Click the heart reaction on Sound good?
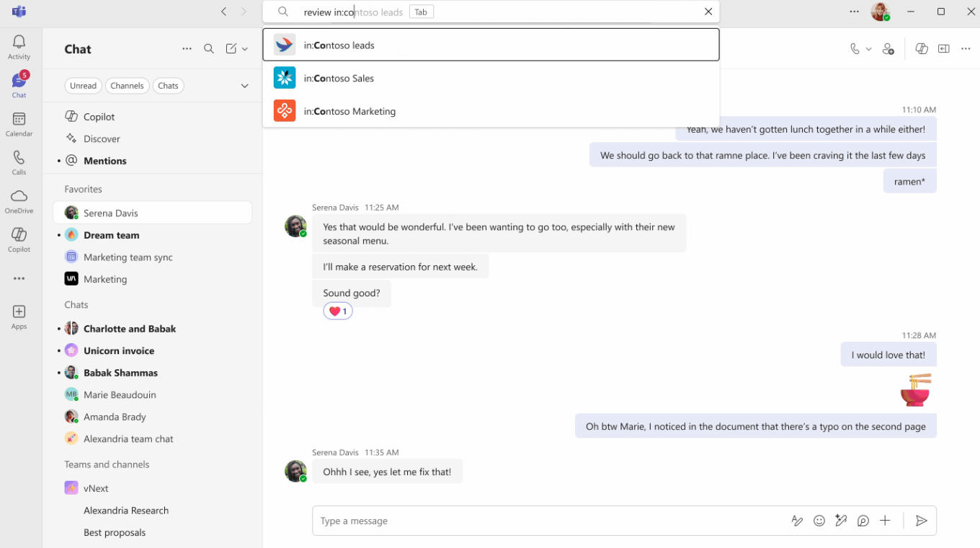Image resolution: width=980 pixels, height=548 pixels. 338,311
